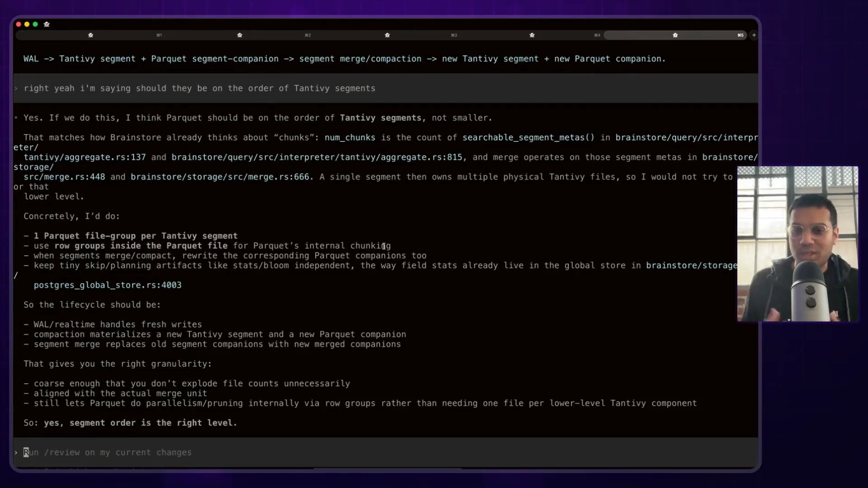The image size is (868, 488).
Task: Click the text 'brainstore/storage/src/merge.rs:666.'
Action: 222,177
